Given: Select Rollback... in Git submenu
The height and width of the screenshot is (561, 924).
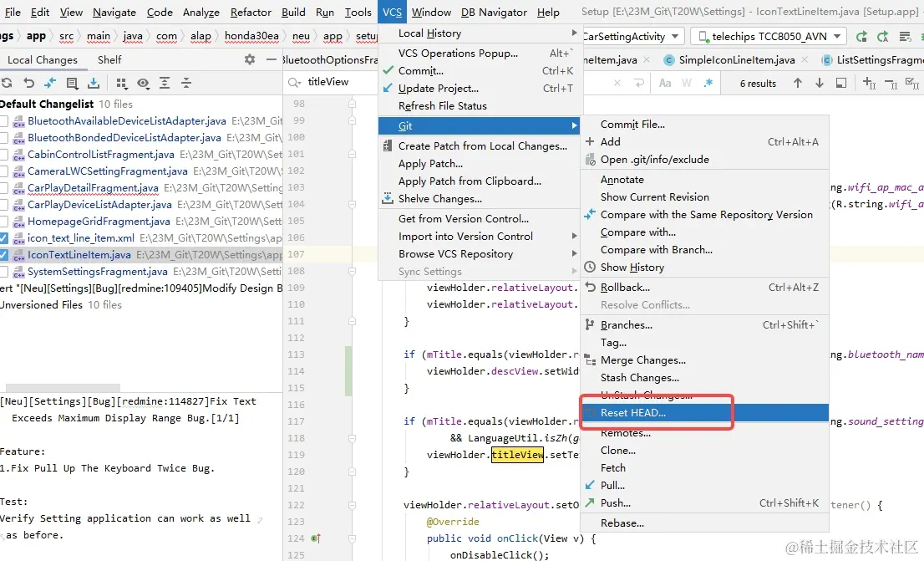Looking at the screenshot, I should tap(705, 288).
